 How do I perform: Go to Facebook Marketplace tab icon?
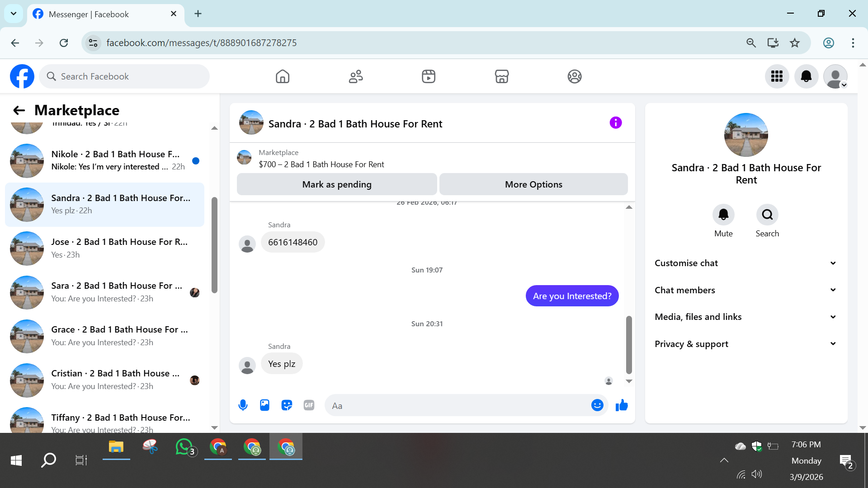(501, 76)
